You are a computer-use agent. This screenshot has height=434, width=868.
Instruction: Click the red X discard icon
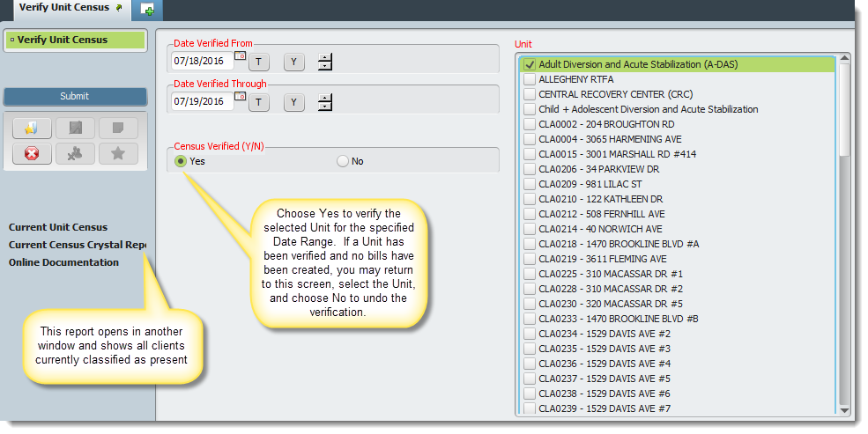point(32,153)
